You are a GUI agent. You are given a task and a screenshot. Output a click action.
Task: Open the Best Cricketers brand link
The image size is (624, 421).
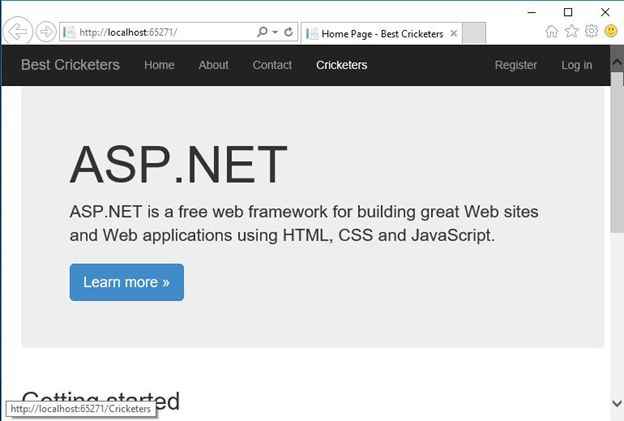[70, 65]
